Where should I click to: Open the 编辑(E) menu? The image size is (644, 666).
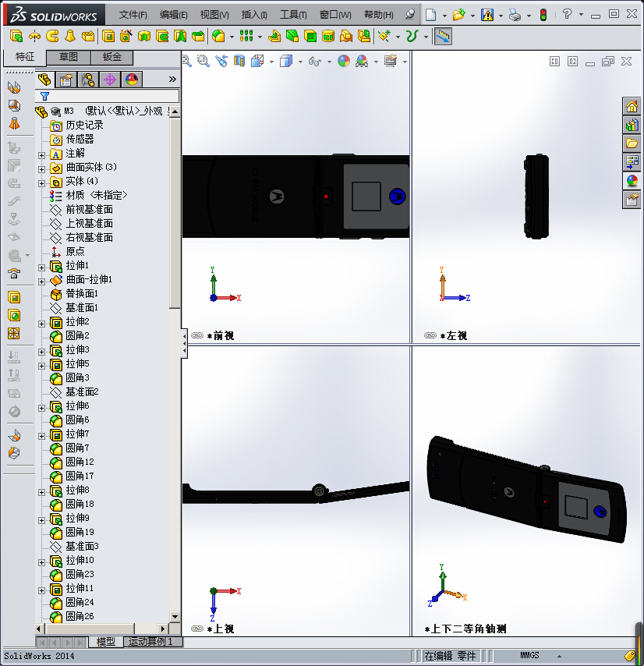(x=174, y=15)
